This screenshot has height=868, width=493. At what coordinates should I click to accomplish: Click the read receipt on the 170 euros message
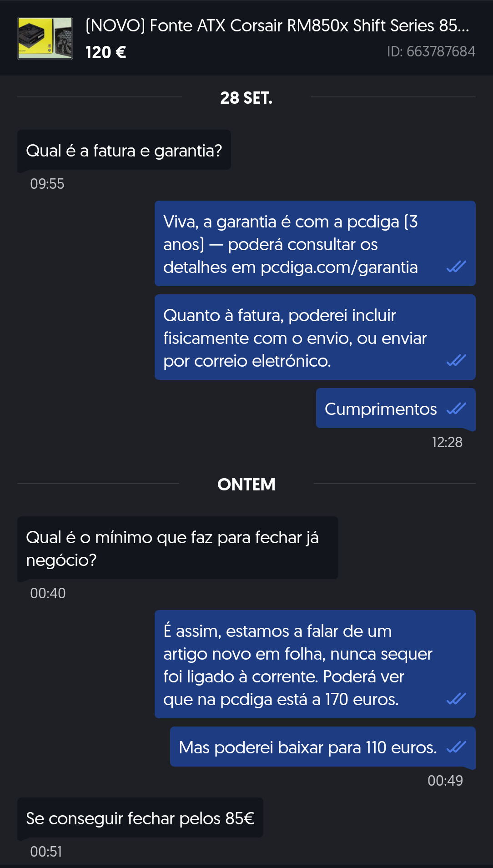click(456, 699)
